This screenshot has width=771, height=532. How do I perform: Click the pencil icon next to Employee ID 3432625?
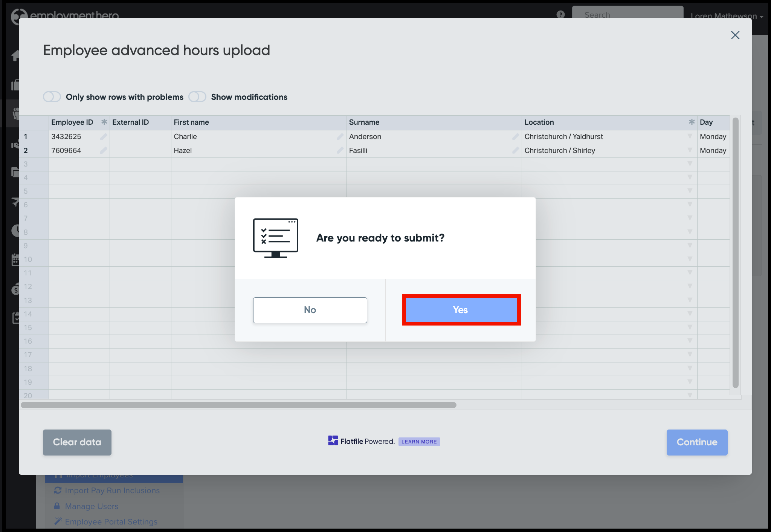click(x=103, y=137)
